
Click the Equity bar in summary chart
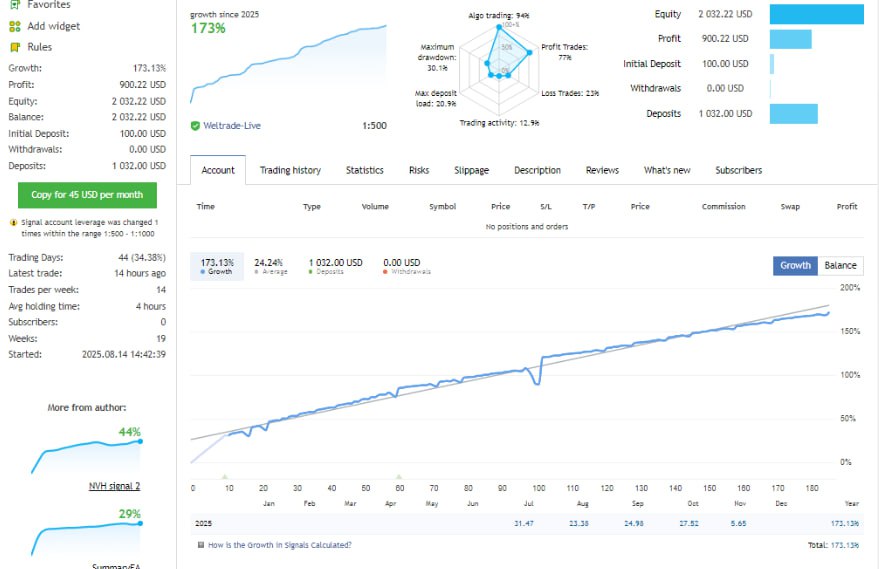coord(816,14)
